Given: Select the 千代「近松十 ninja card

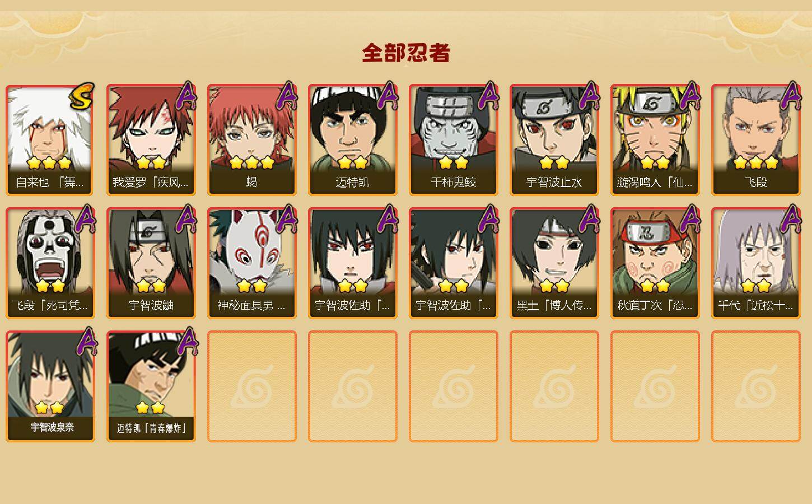Looking at the screenshot, I should 755,263.
